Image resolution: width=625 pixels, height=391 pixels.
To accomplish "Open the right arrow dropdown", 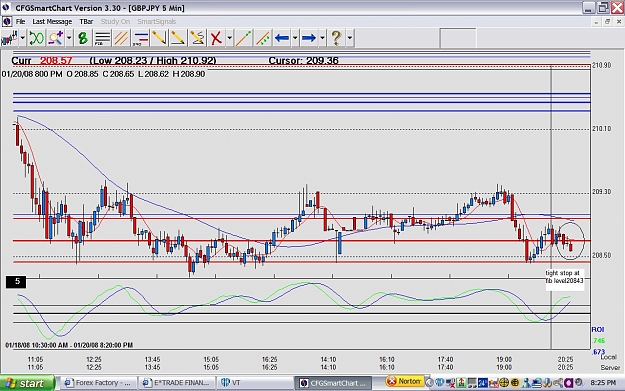I will (x=322, y=38).
